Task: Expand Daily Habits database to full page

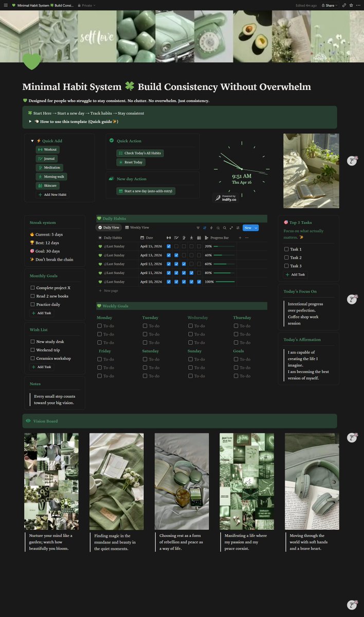Action: pos(231,228)
